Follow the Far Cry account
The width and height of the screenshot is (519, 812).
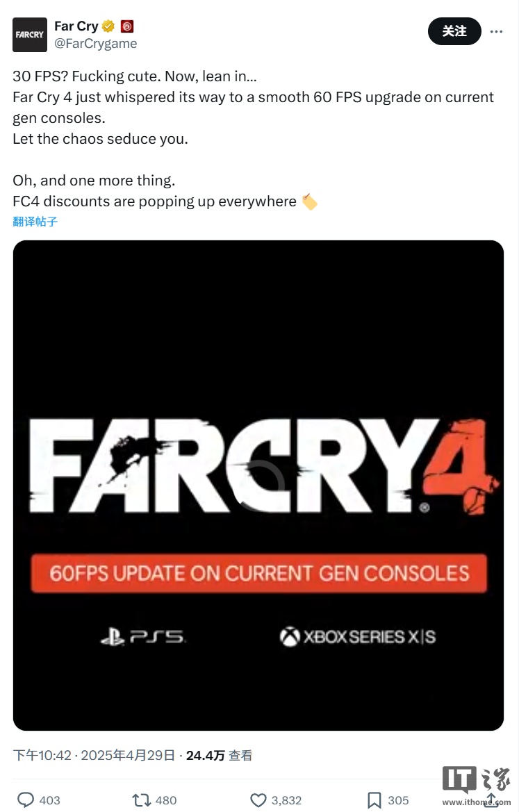[x=454, y=31]
